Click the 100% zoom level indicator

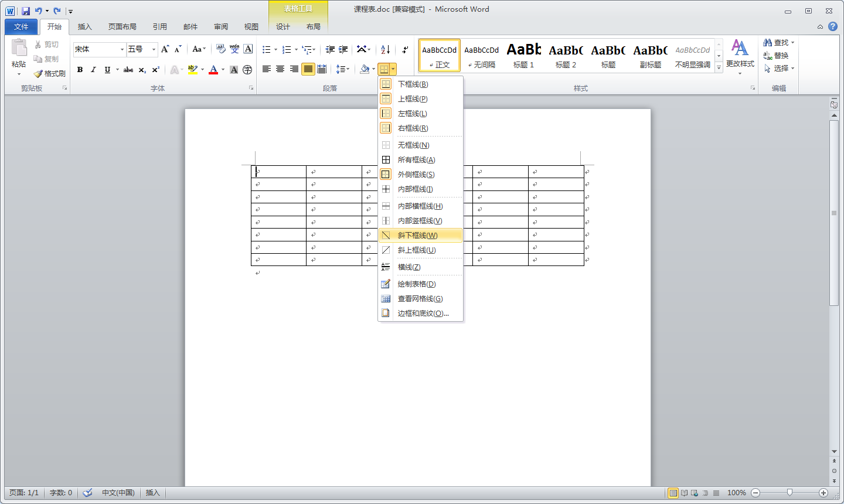(x=737, y=493)
